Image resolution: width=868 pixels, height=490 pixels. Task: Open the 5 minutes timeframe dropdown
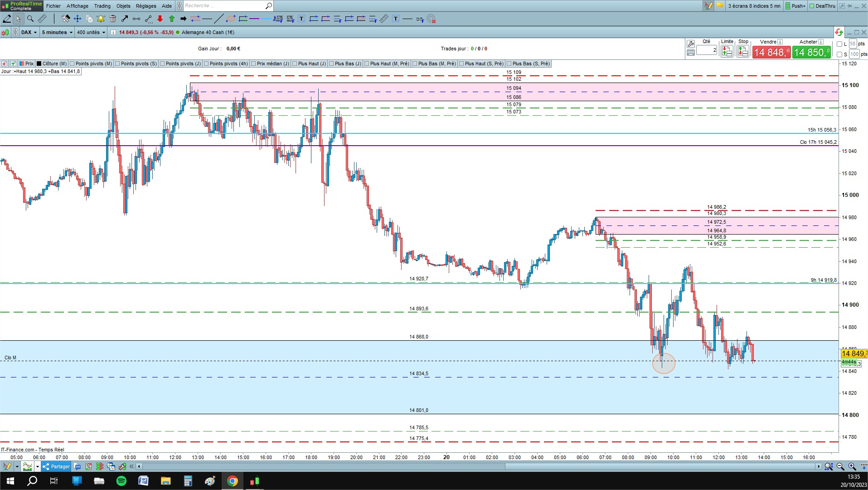tap(57, 32)
